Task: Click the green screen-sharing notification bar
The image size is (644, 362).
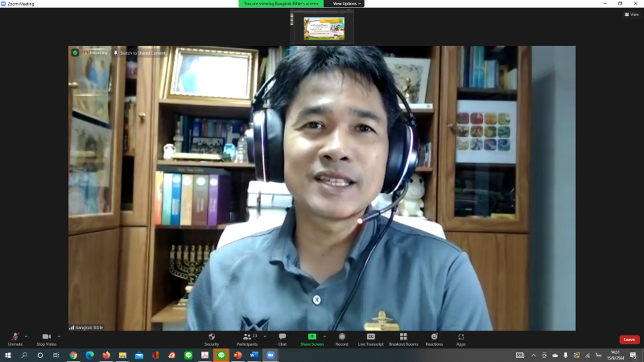Action: point(281,4)
